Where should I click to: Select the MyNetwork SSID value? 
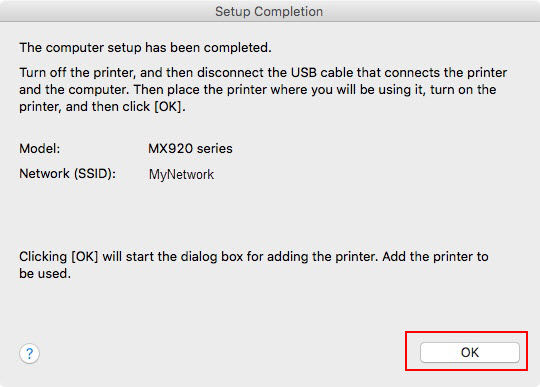pyautogui.click(x=181, y=175)
